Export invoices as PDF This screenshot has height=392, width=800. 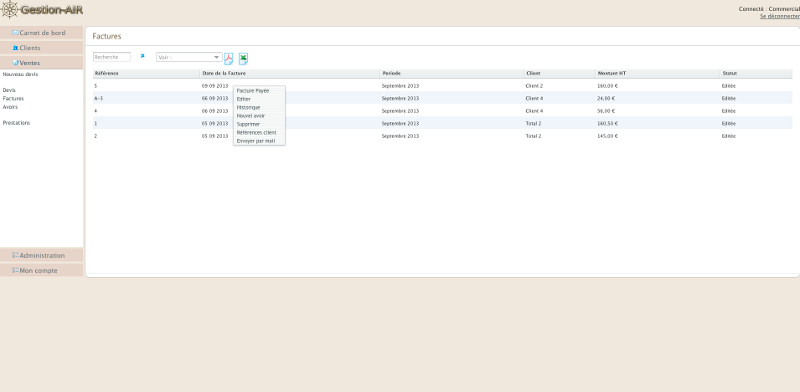click(229, 59)
